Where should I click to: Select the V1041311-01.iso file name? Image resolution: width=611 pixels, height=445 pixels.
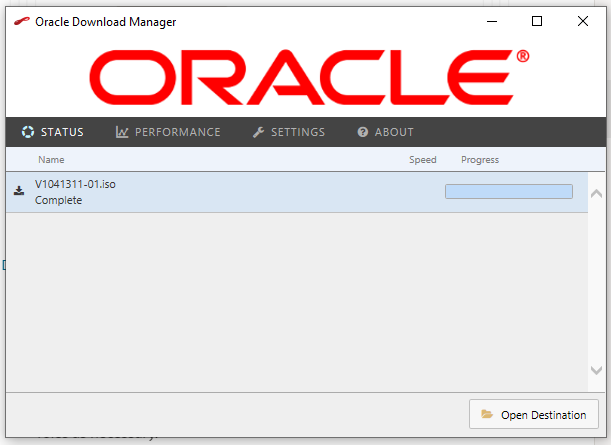[75, 184]
